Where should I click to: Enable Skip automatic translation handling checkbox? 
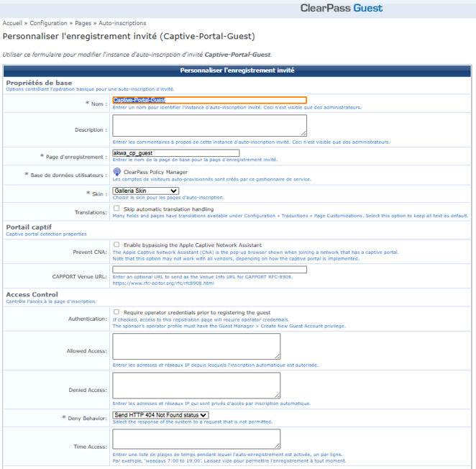click(116, 209)
